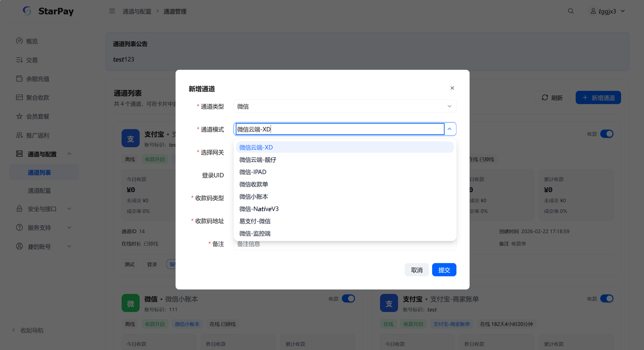This screenshot has width=644, height=350.
Task: Select 微信收款单 option
Action: point(345,184)
